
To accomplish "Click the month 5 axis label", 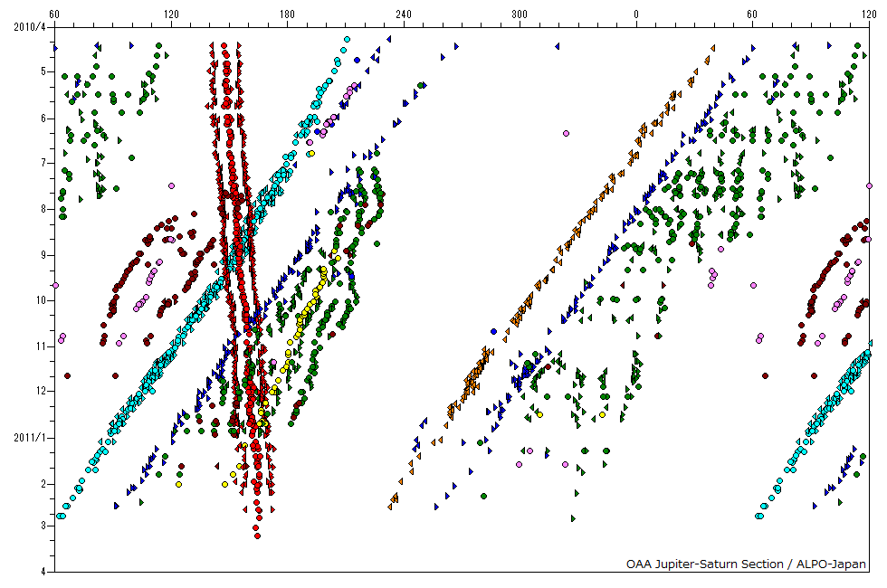I will [43, 71].
